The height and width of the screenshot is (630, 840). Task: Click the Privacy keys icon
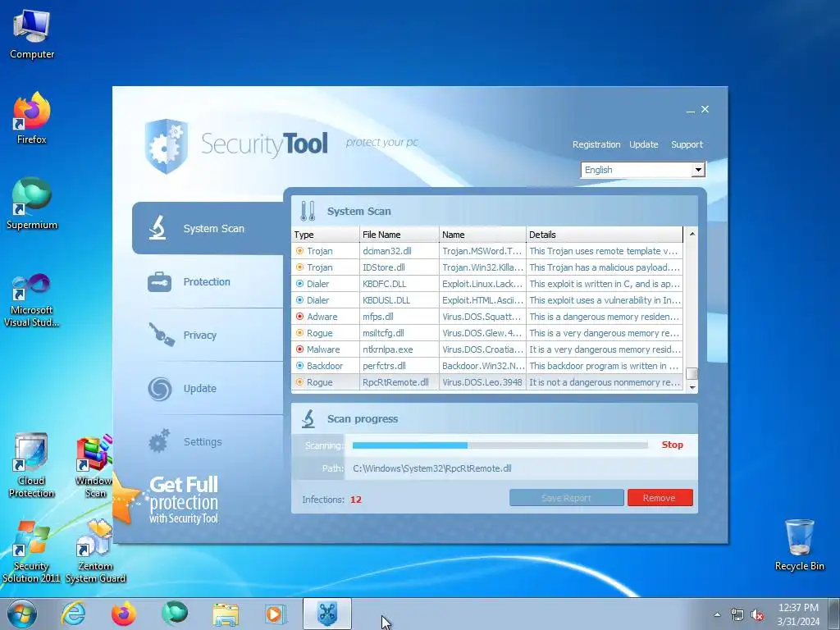click(162, 335)
